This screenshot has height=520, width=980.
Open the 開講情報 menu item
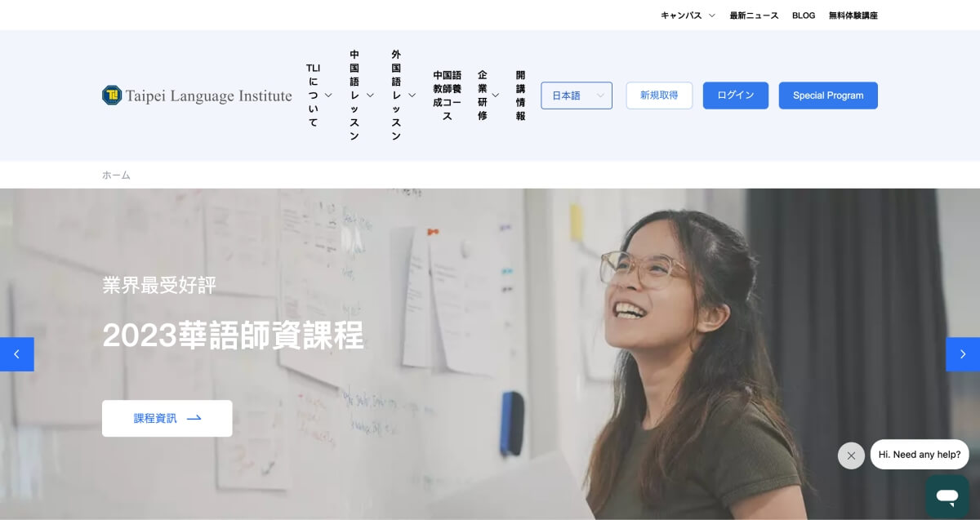tap(520, 96)
